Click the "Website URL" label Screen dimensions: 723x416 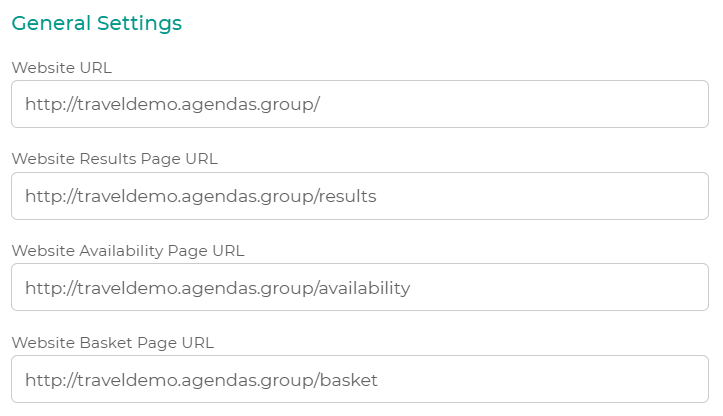click(x=62, y=67)
